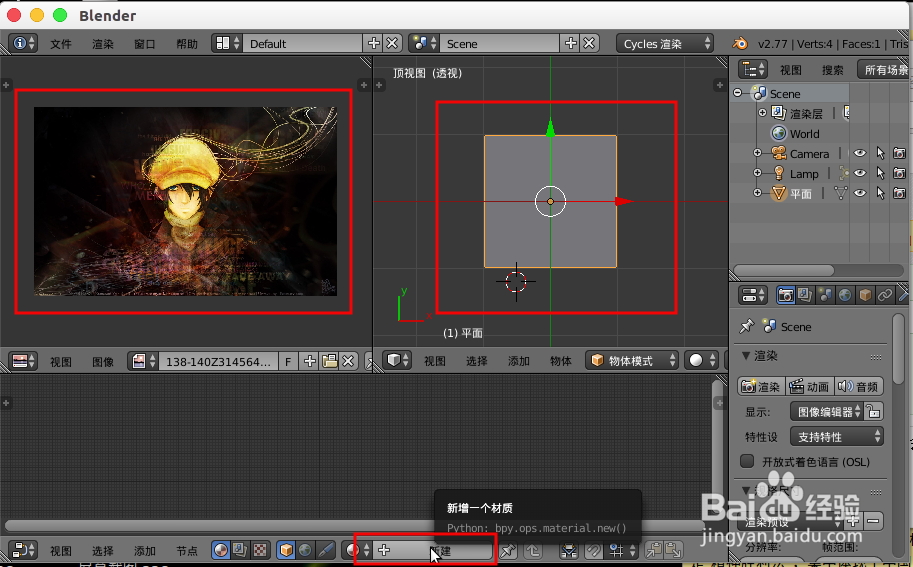Click the Default screen layout name field
This screenshot has width=913, height=567.
302,44
